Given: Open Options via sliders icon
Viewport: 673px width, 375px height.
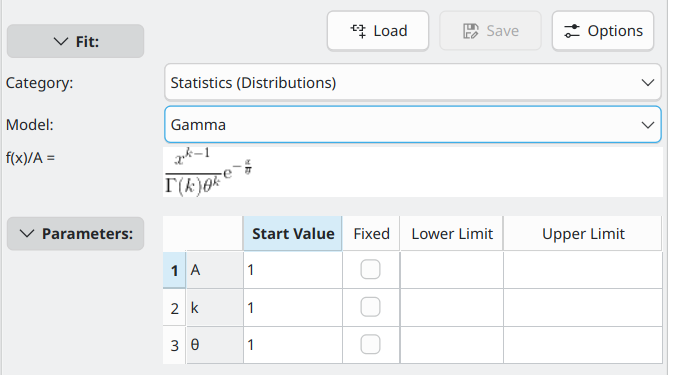Looking at the screenshot, I should tap(572, 31).
